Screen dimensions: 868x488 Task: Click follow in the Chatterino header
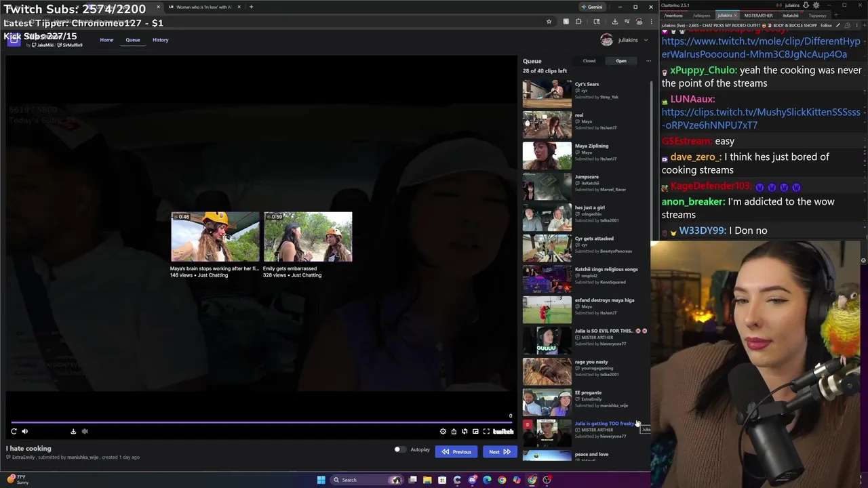pyautogui.click(x=827, y=25)
